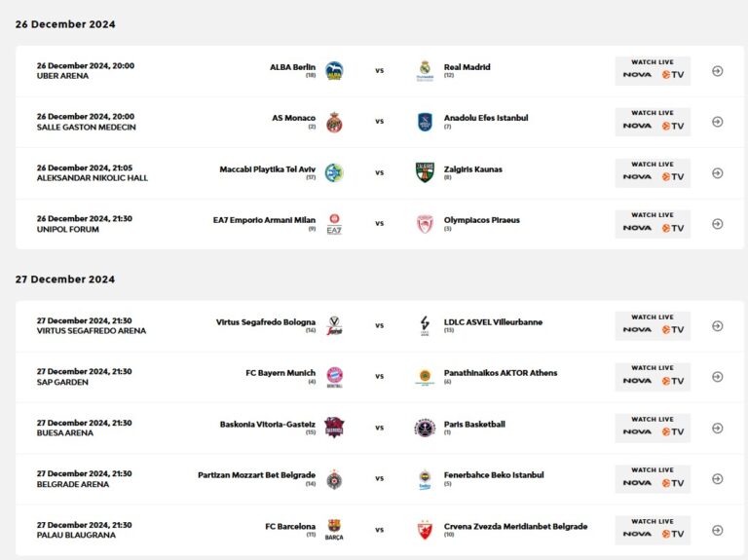The width and height of the screenshot is (748, 560).
Task: Click the FC Bayern Munich logo
Action: (x=334, y=376)
